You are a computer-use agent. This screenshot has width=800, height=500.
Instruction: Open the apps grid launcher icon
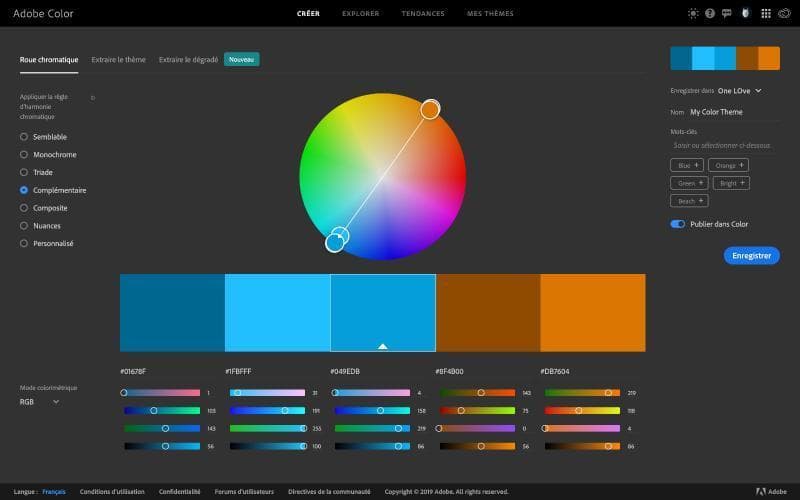766,14
